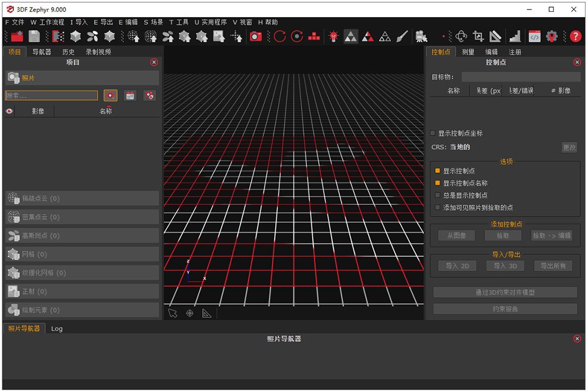This screenshot has height=392, width=588.
Task: Click the photo search input field
Action: [x=51, y=95]
